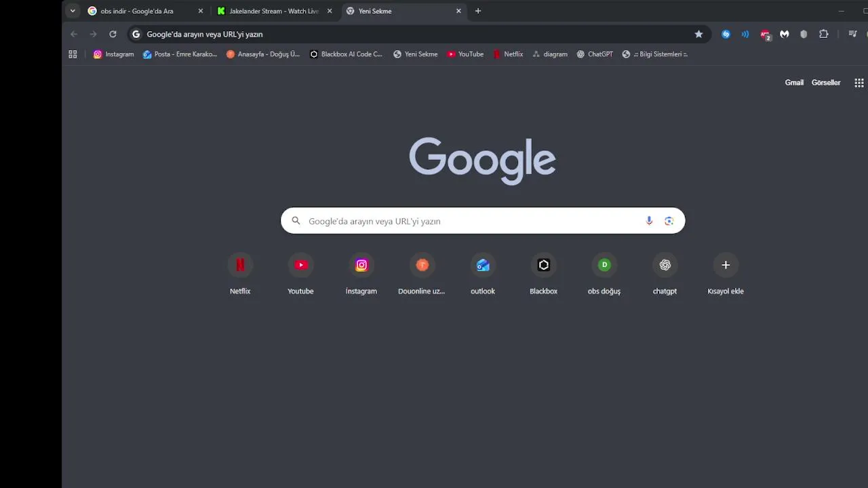Open the Blackbox AI Code bookmark
Image resolution: width=868 pixels, height=488 pixels.
click(x=347, y=54)
